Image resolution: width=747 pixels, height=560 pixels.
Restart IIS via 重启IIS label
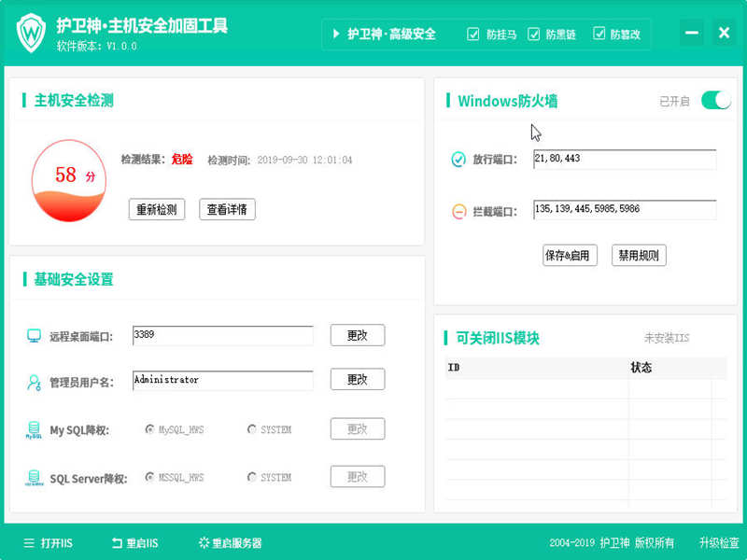pyautogui.click(x=142, y=543)
